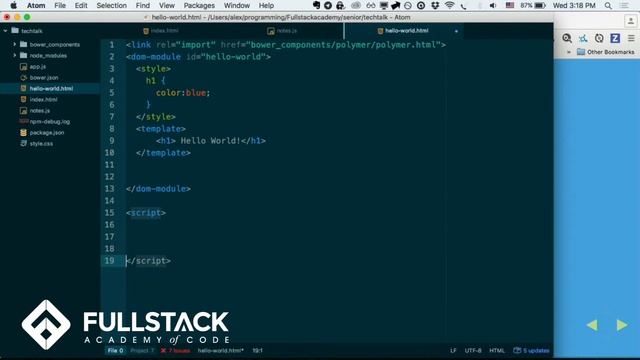Open the Find menu
640x360 pixels.
142,5
